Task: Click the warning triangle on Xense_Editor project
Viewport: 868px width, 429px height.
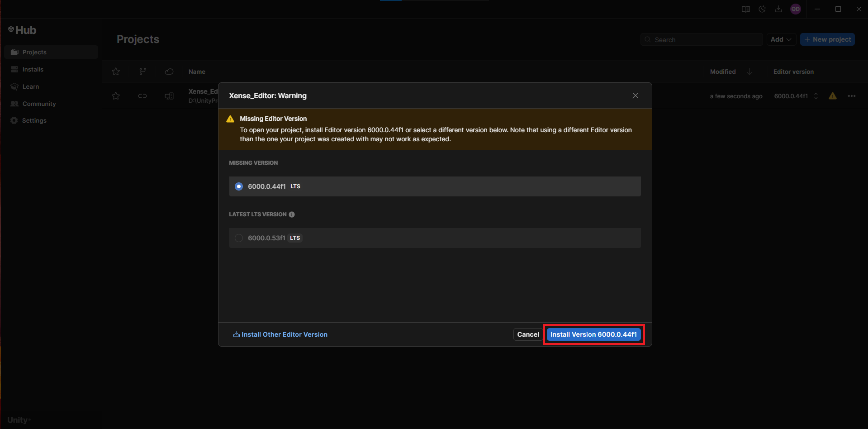Action: (833, 96)
